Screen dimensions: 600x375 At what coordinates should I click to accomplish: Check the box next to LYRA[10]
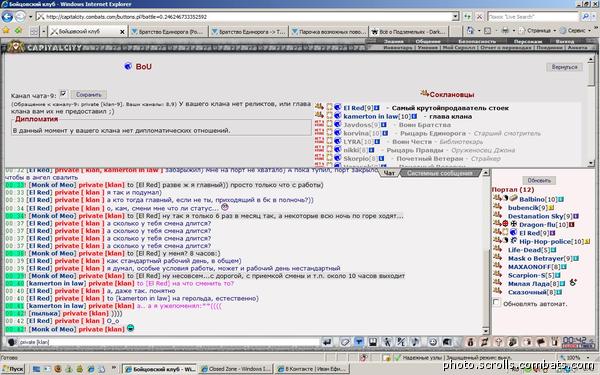pos(329,141)
